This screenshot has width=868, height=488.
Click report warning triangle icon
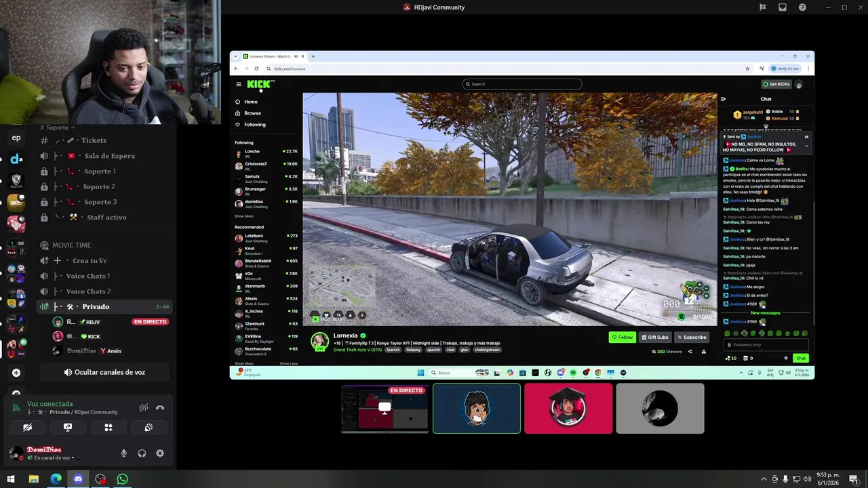[x=704, y=352]
